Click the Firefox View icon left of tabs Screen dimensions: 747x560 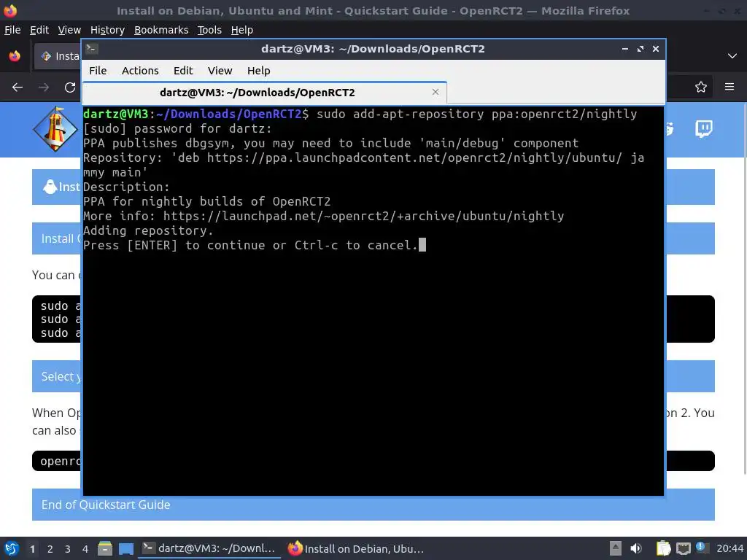coord(15,56)
